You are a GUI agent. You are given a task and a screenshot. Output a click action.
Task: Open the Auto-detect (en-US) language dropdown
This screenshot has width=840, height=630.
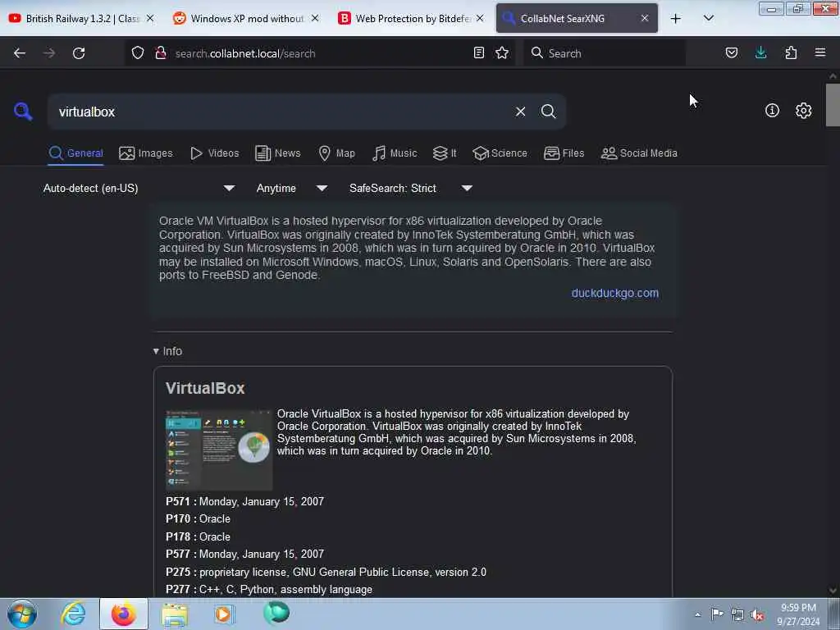point(139,189)
